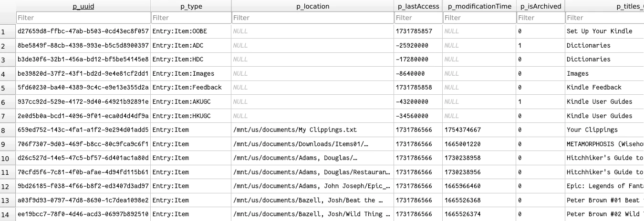Select the Peter Brown #01 title cell
The image size is (644, 221).
coord(604,201)
